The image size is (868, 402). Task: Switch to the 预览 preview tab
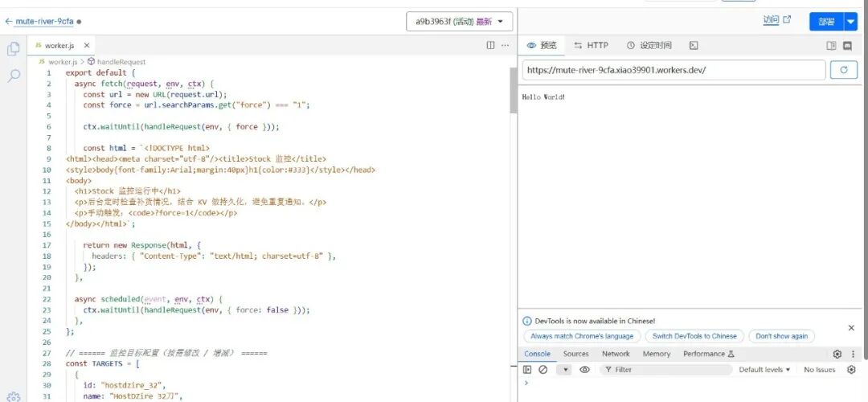542,45
